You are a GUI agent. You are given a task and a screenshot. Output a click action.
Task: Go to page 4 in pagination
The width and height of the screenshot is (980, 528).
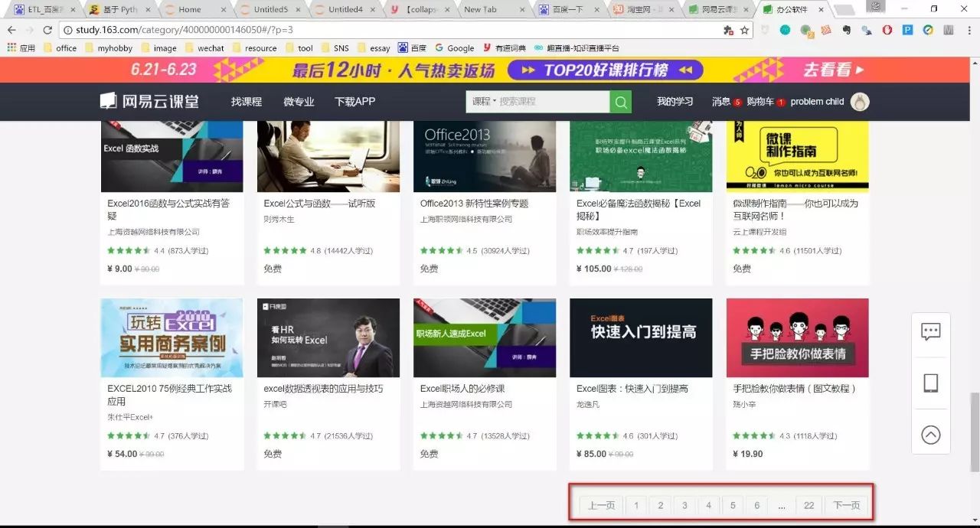point(708,505)
